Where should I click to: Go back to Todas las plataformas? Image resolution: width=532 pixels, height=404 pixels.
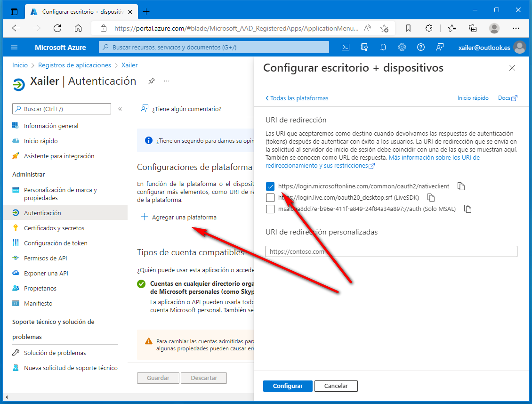(297, 98)
